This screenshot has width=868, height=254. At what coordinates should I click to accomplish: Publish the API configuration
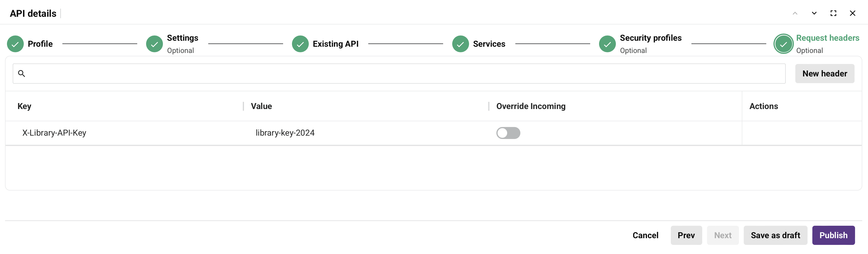(833, 235)
